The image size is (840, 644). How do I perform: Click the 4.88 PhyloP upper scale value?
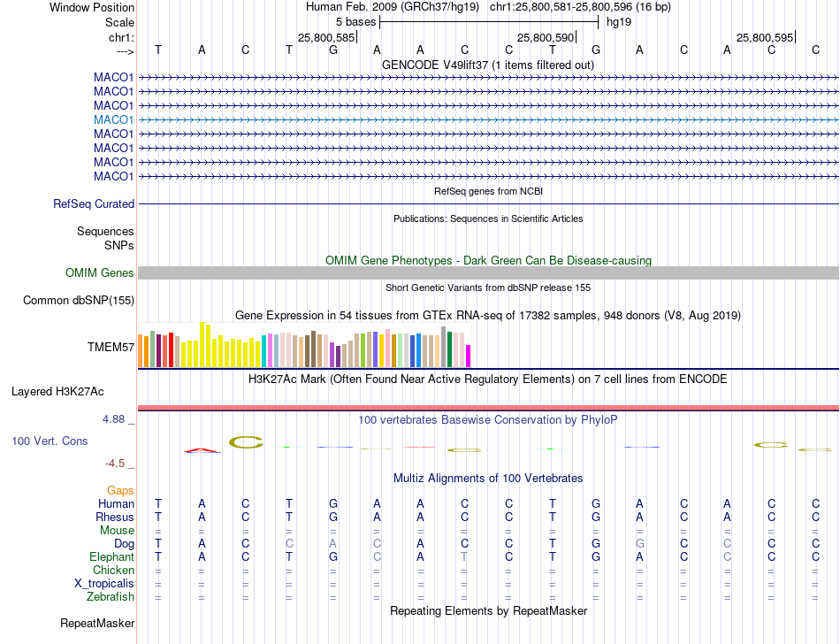coord(113,419)
